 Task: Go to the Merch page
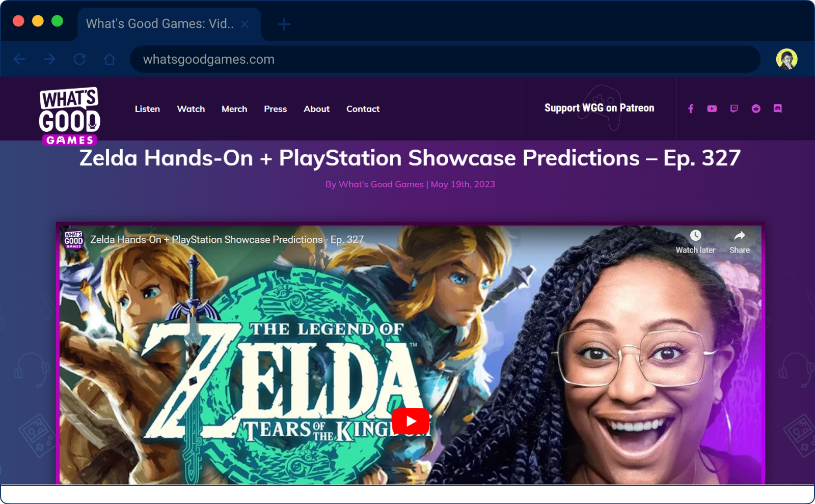(234, 109)
